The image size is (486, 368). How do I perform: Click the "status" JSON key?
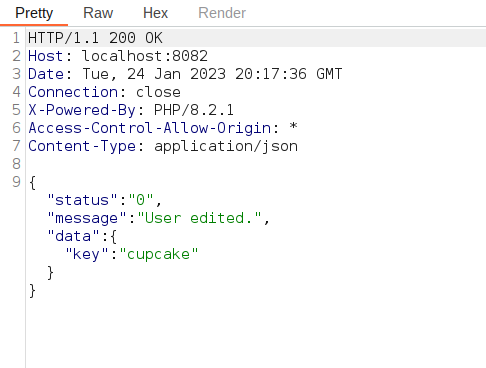tap(82, 200)
